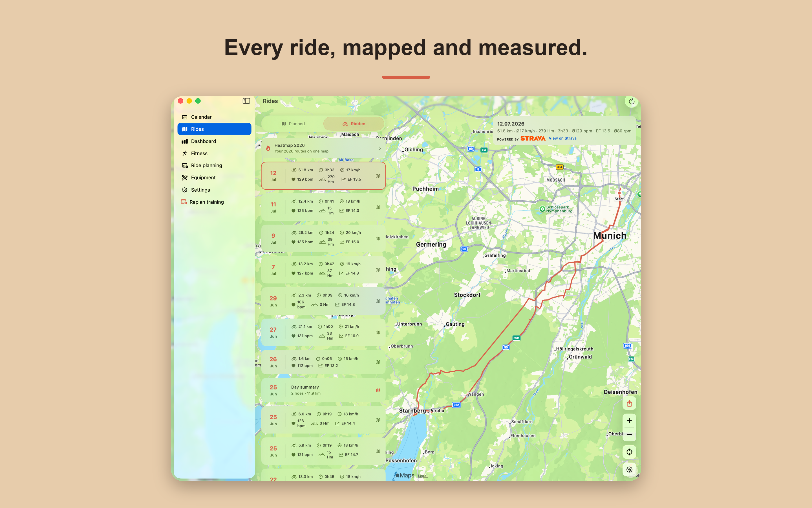812x508 pixels.
Task: Click the Munich label on map
Action: (610, 236)
